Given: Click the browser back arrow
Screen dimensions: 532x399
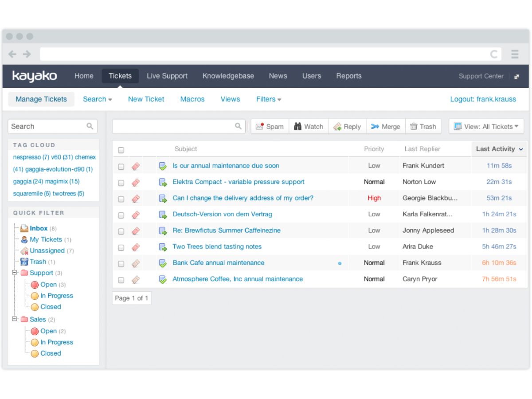Looking at the screenshot, I should coord(12,54).
